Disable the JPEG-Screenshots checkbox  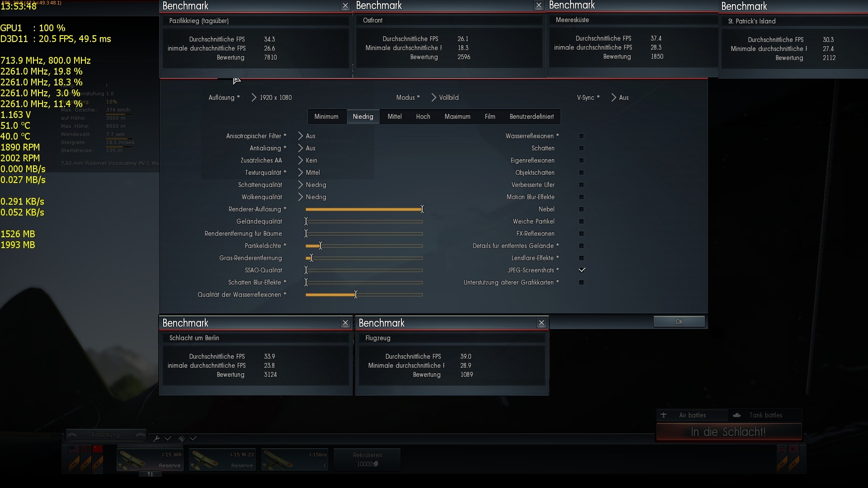(x=581, y=270)
